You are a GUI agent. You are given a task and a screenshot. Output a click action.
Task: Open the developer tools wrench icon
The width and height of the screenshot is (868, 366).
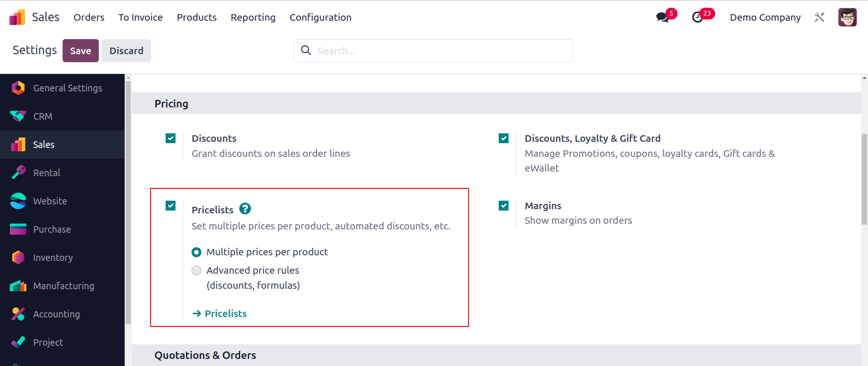820,17
